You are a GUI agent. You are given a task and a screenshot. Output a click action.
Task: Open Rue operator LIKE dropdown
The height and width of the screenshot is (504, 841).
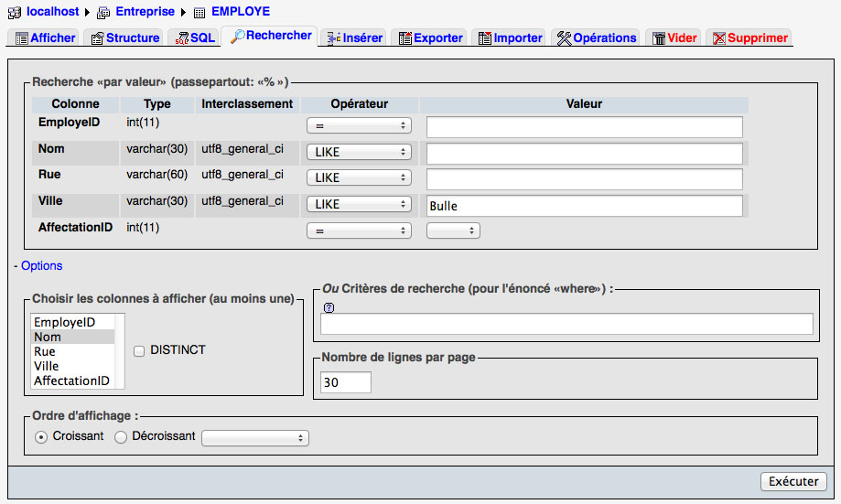tap(359, 177)
